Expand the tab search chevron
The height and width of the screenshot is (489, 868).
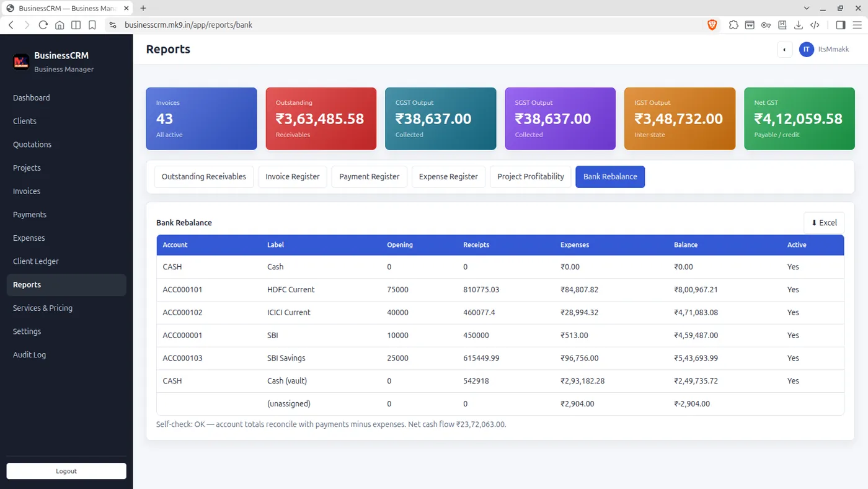[x=807, y=8]
